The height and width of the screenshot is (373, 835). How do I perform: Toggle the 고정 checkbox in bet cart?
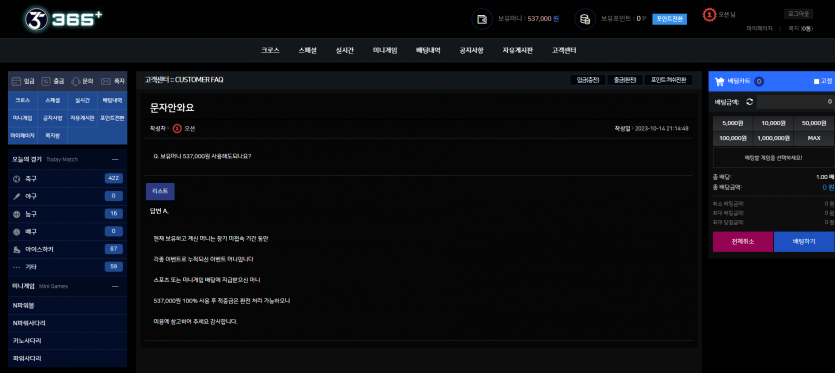816,82
